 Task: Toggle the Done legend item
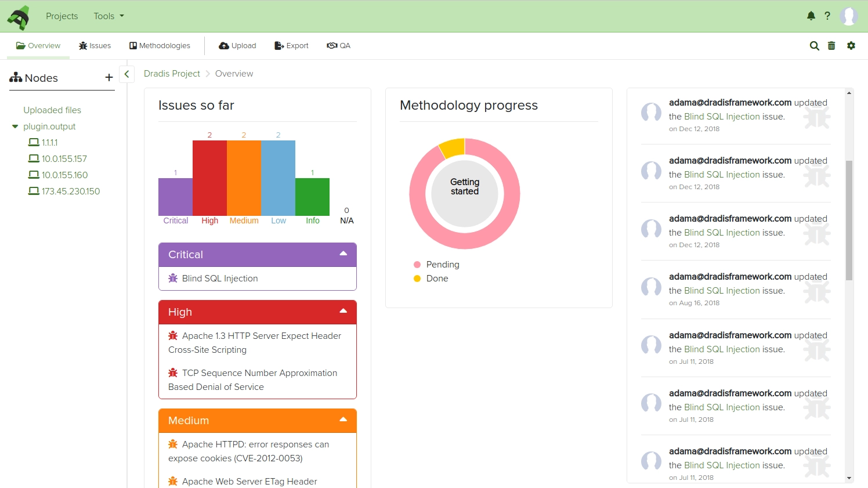[x=431, y=279]
